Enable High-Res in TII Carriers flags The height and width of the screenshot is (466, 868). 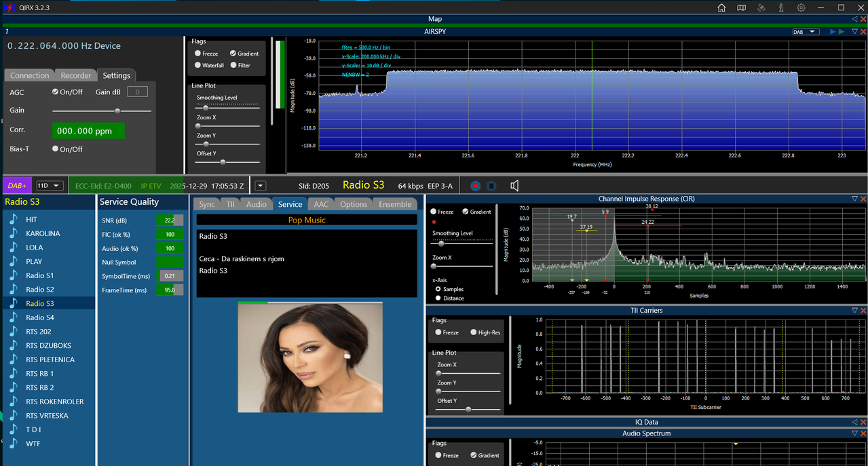tap(474, 332)
